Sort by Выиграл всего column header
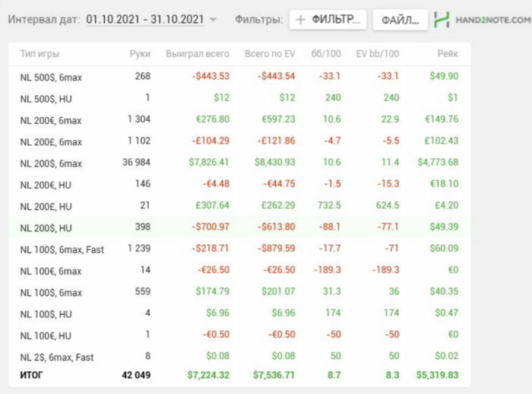The width and height of the screenshot is (532, 394). tap(198, 54)
